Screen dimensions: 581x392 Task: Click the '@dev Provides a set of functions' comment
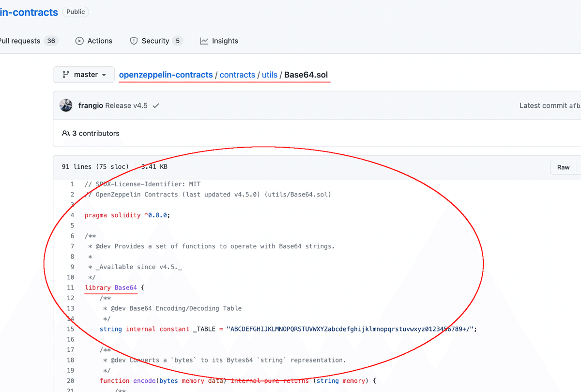click(x=212, y=246)
